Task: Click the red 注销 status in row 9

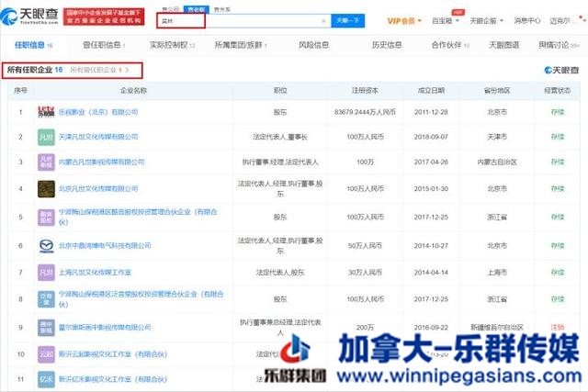Action: [x=558, y=327]
